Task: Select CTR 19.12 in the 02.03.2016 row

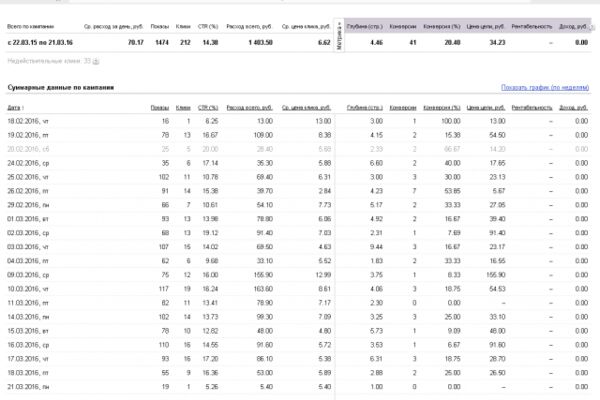Action: [x=210, y=233]
